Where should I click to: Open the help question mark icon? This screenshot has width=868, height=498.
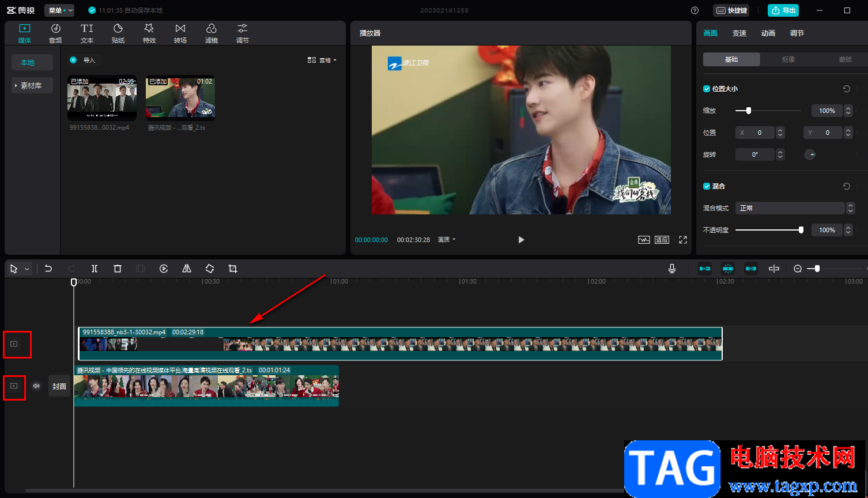(695, 10)
